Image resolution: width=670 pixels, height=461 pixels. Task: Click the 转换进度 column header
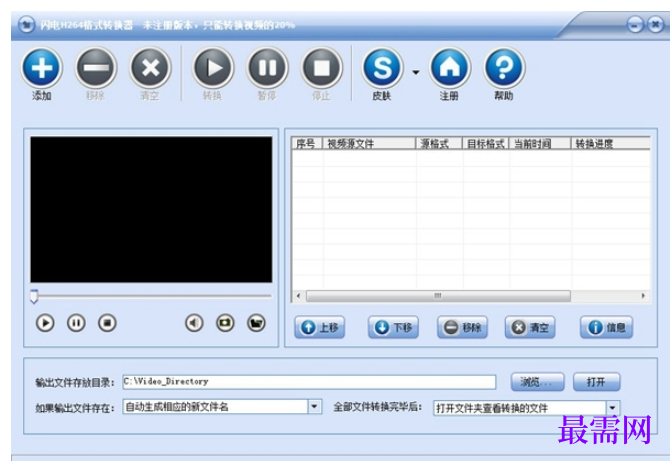pyautogui.click(x=611, y=144)
